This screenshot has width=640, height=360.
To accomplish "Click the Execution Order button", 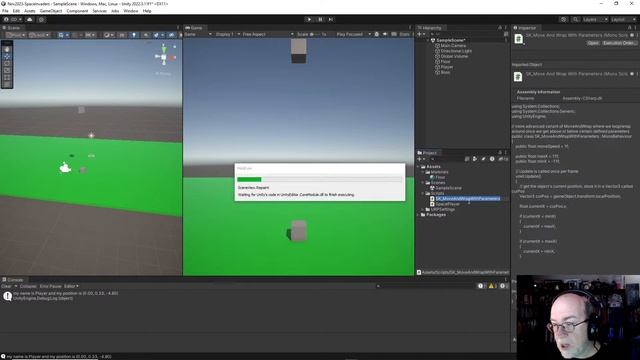I will [619, 43].
